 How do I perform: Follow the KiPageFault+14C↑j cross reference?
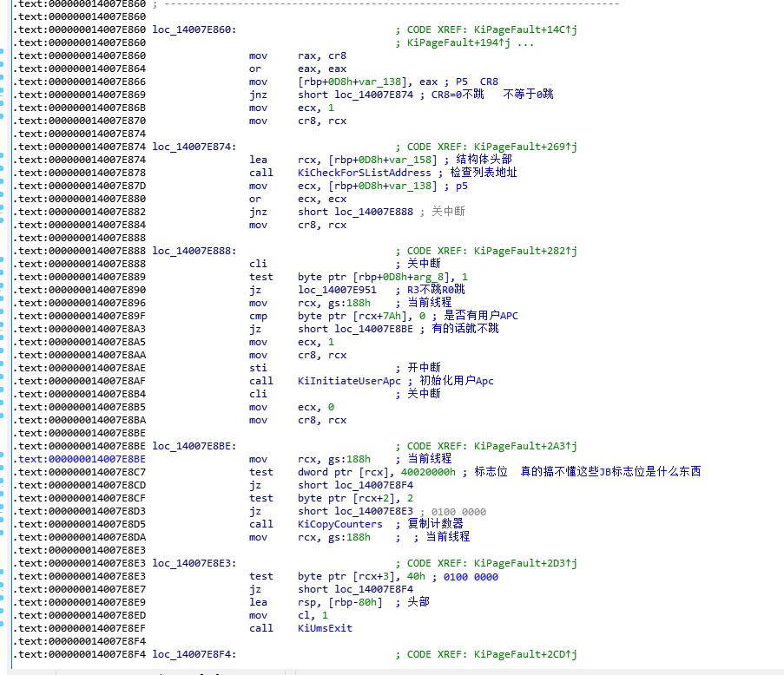(525, 29)
